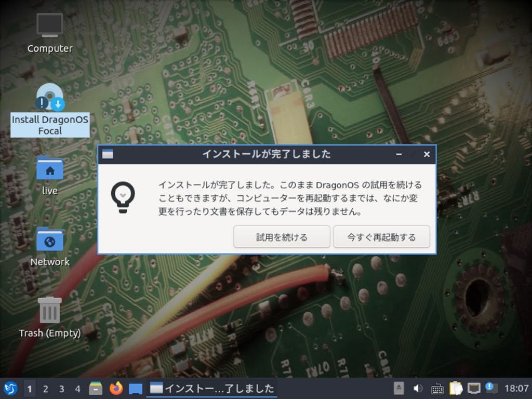Open the live folder on the desktop
The image size is (532, 399).
tap(49, 171)
